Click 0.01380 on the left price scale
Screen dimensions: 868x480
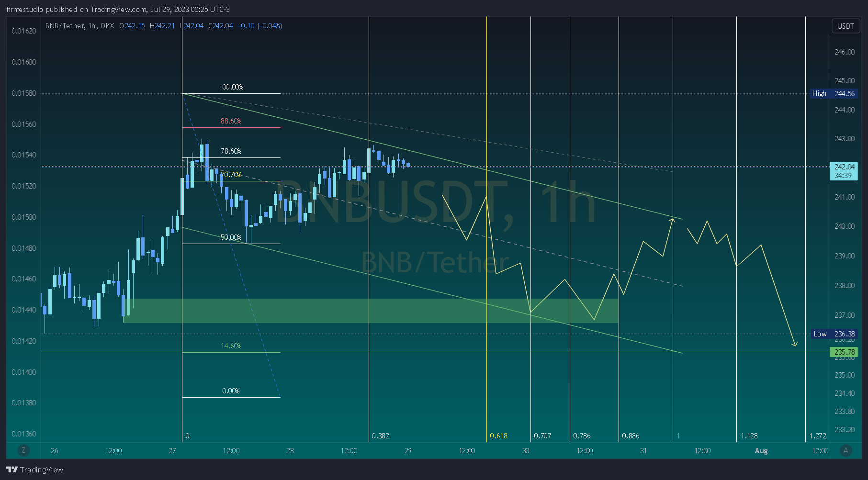pos(24,403)
